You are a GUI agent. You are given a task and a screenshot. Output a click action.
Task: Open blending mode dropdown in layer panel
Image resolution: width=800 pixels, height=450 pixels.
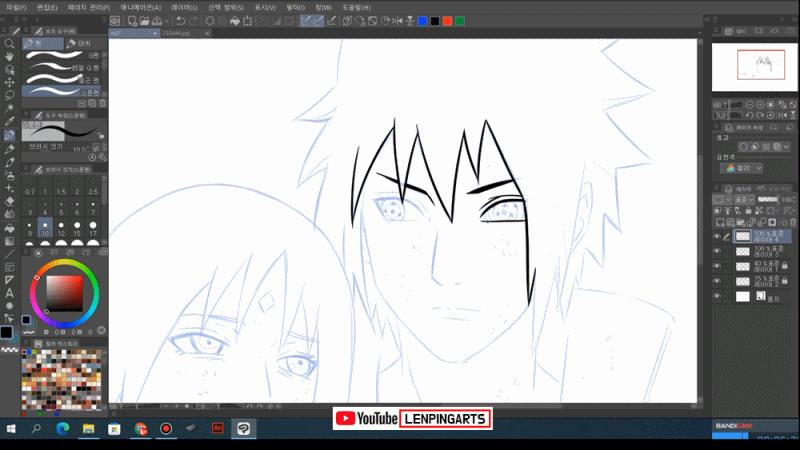pos(743,199)
